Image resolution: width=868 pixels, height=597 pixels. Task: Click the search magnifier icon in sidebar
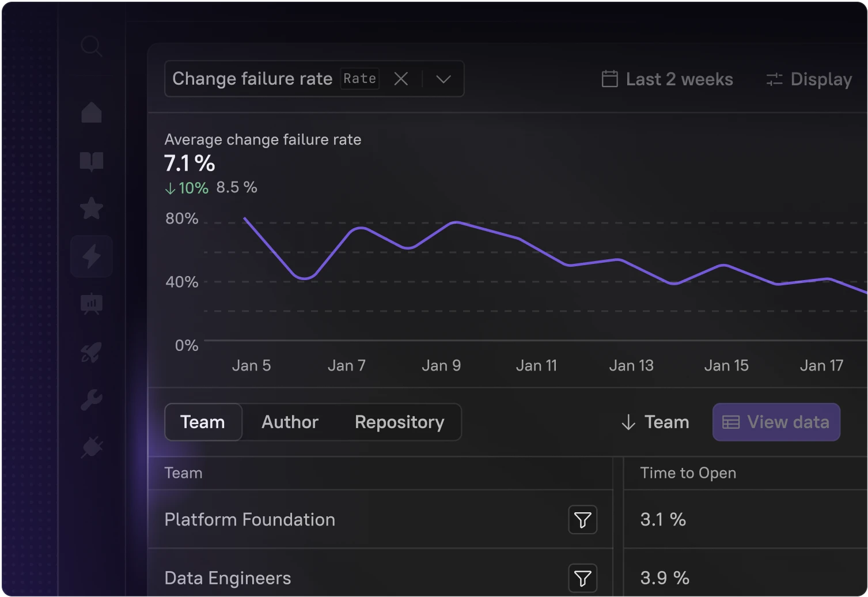(x=92, y=46)
